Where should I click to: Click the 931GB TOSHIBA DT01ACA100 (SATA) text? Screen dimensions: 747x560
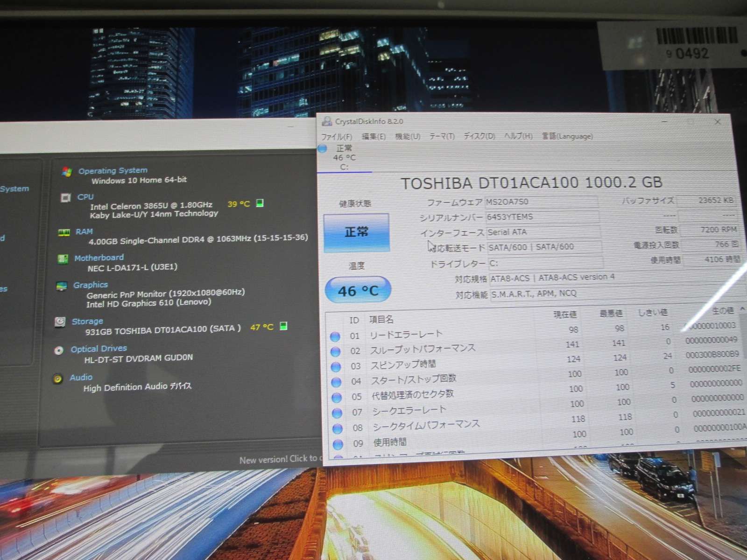(x=163, y=329)
